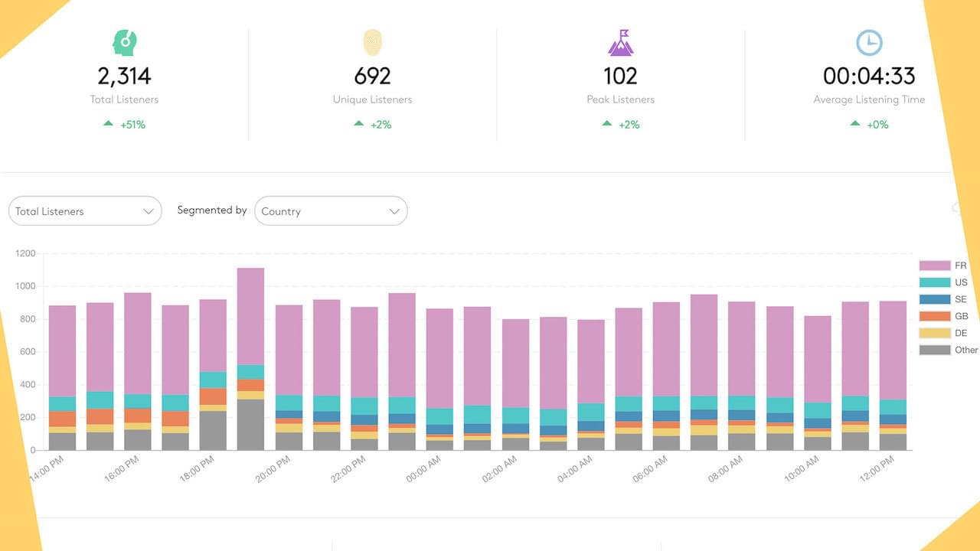Click the 2,314 total listeners value

pyautogui.click(x=124, y=76)
